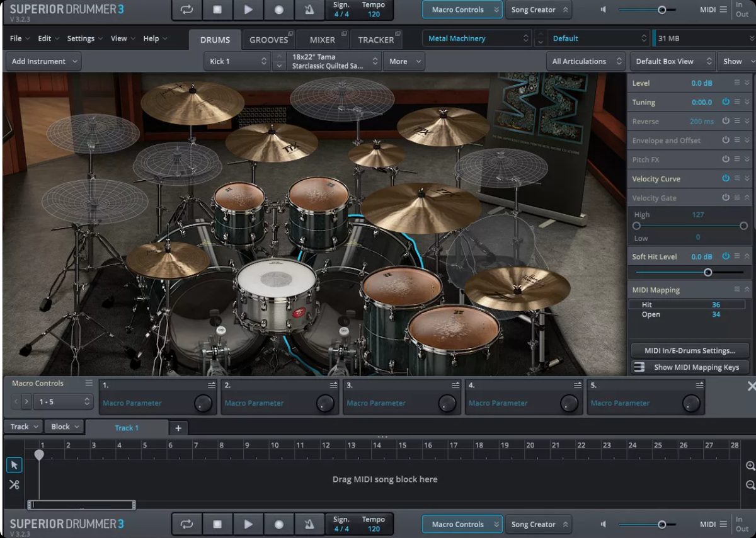756x538 pixels.
Task: Open the Soft Hit Level menu icon
Action: 737,256
